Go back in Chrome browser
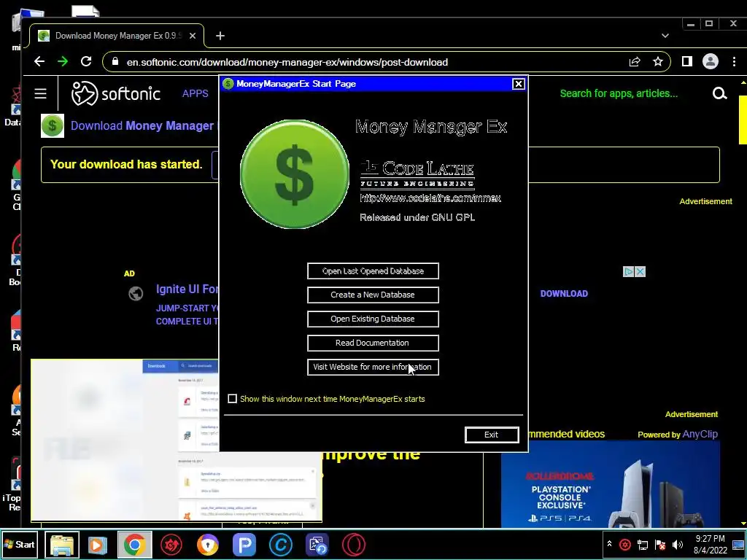747x560 pixels. click(39, 61)
